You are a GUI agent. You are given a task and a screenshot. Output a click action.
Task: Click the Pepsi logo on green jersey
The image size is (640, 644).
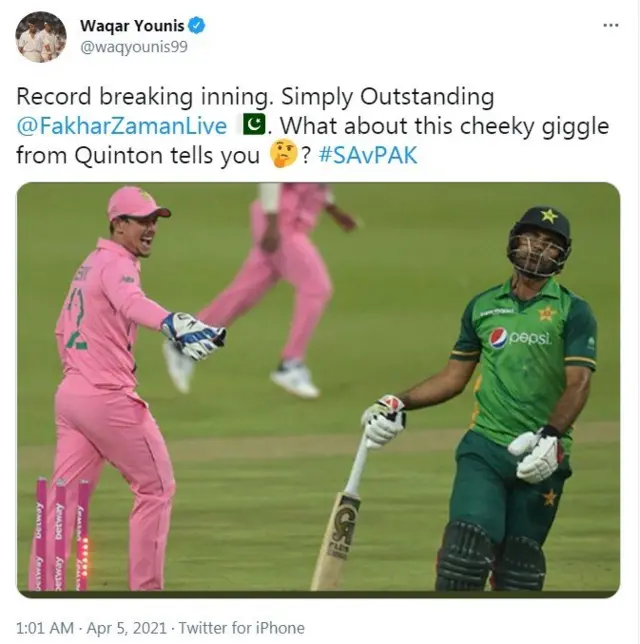click(x=520, y=338)
